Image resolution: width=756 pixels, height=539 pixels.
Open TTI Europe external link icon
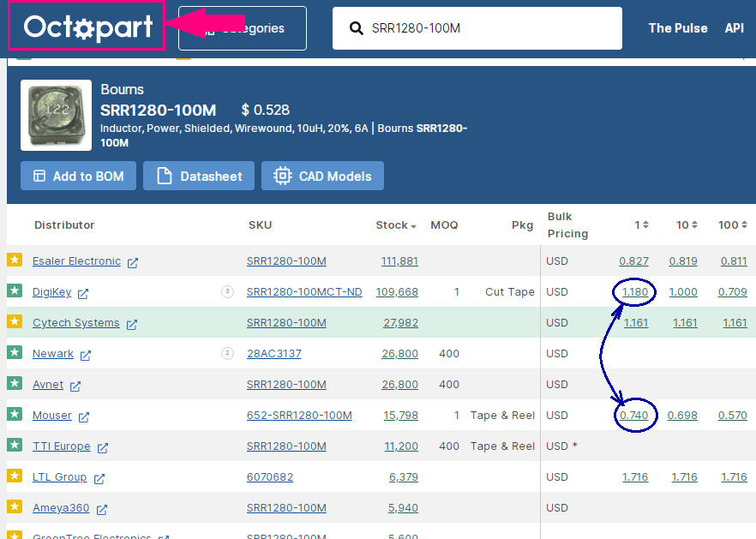tap(102, 448)
